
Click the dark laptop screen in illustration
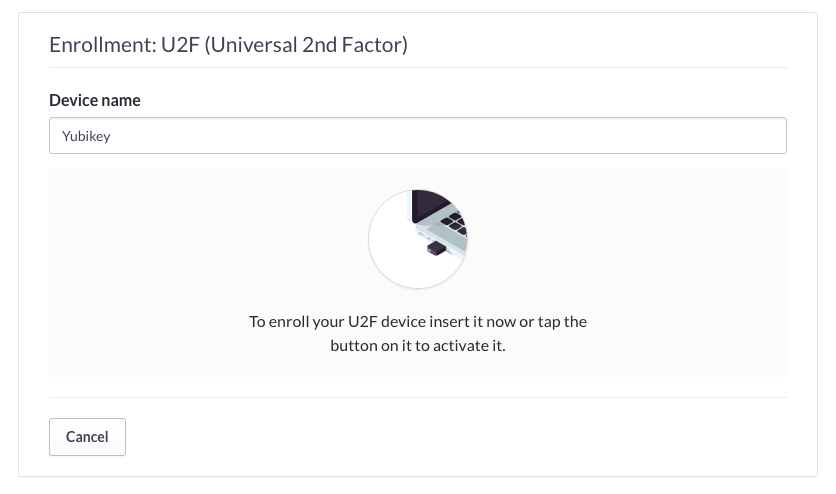tap(428, 205)
